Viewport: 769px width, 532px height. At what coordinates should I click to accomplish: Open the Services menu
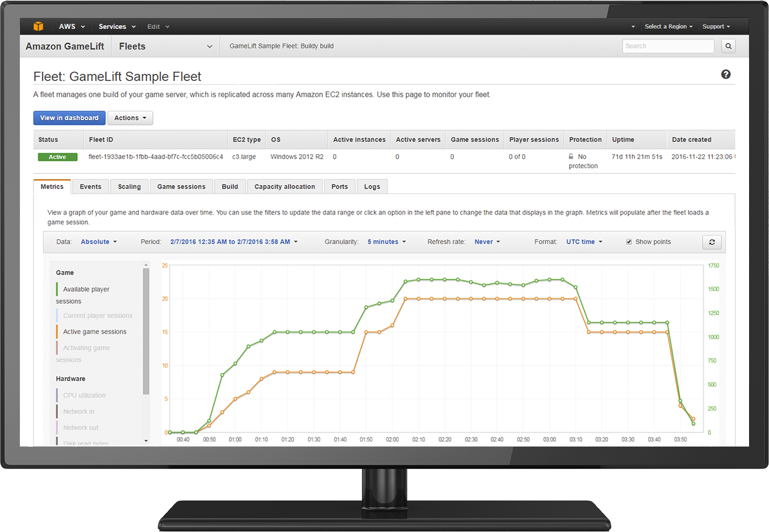tap(117, 26)
